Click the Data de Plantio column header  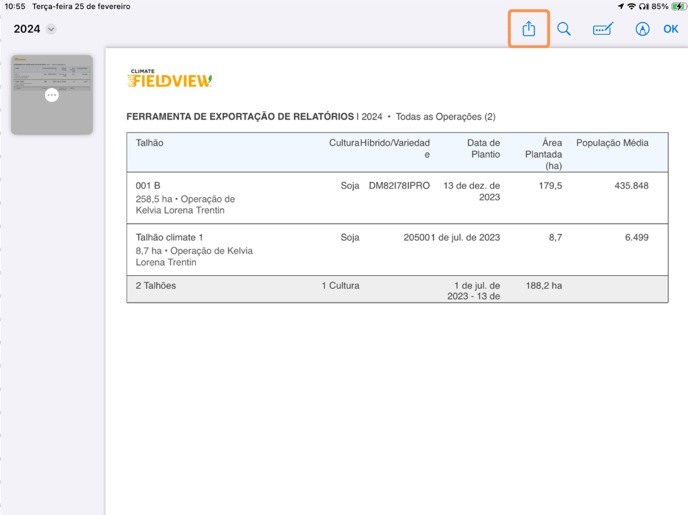tap(483, 148)
